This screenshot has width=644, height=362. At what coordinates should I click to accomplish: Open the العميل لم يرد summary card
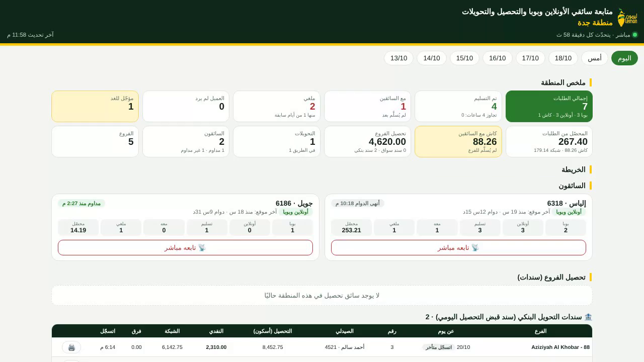(186, 106)
